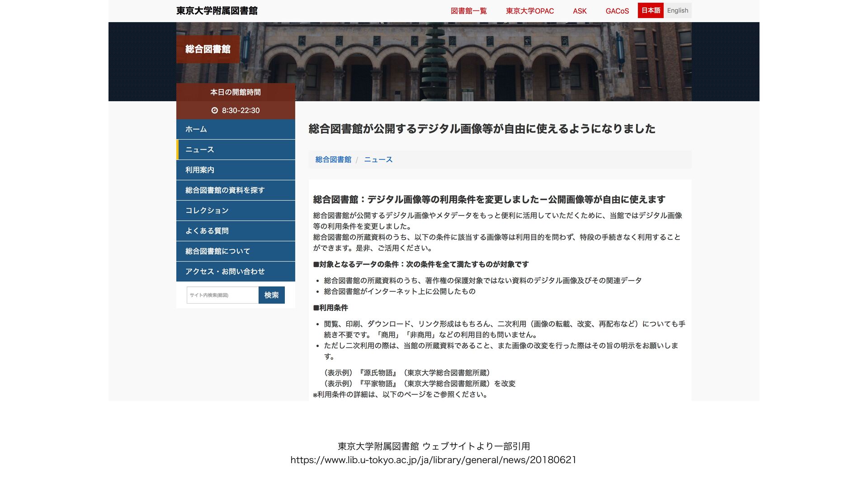Click the clock icon beside 8:30-22:30
Screen dimensions: 868x488
click(215, 110)
